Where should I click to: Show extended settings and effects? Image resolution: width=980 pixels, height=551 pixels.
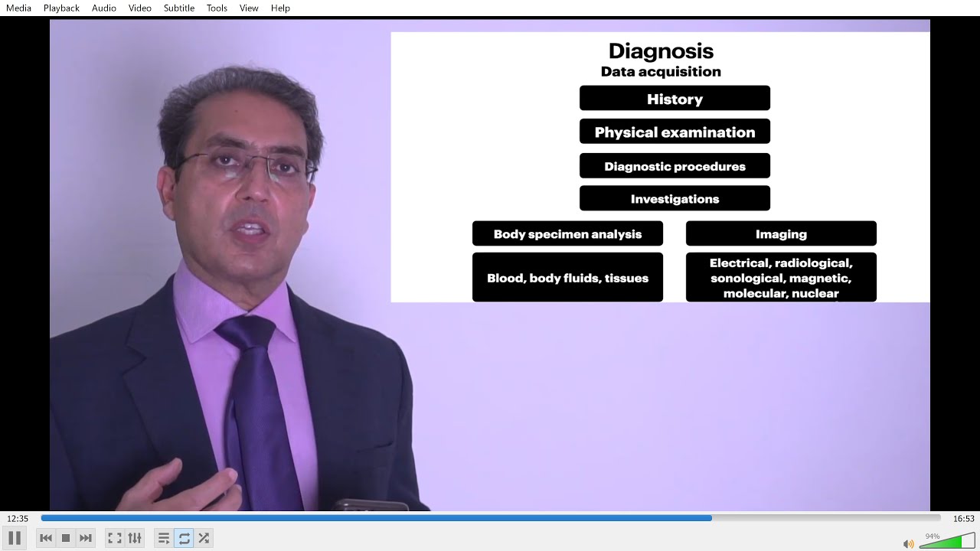[x=135, y=538]
